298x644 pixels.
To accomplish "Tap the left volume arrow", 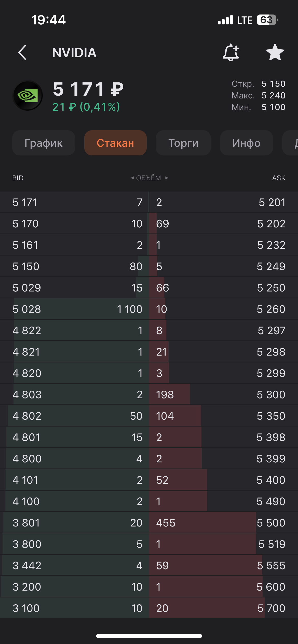I will point(132,178).
